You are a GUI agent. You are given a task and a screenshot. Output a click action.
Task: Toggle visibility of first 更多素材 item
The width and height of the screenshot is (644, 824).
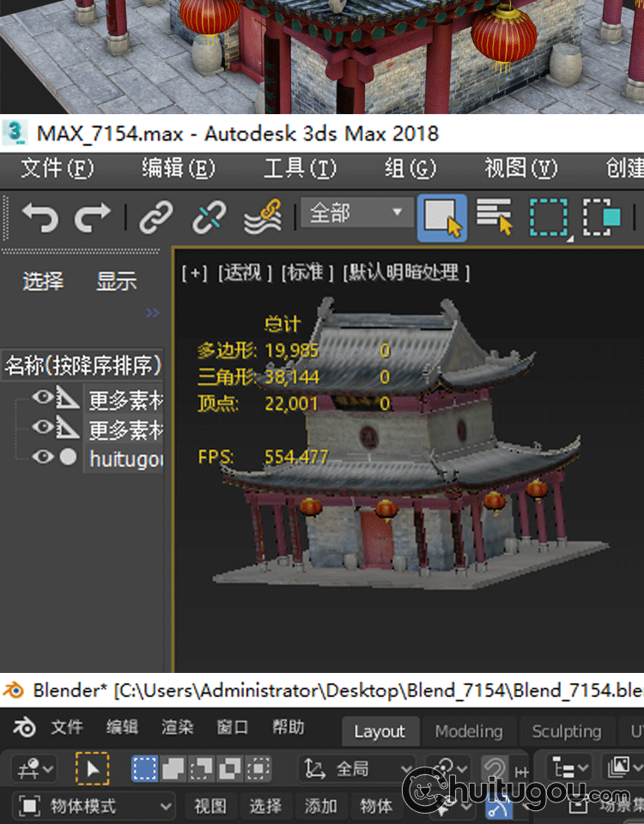[42, 397]
